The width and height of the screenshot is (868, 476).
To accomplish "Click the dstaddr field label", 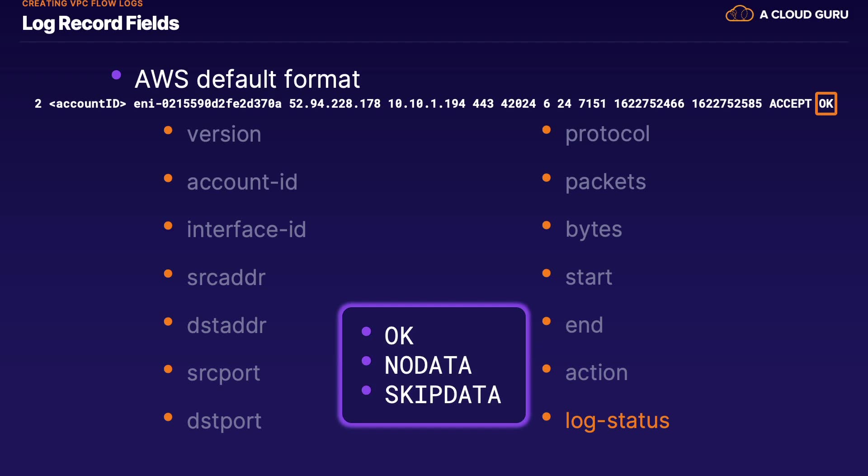I will [226, 325].
